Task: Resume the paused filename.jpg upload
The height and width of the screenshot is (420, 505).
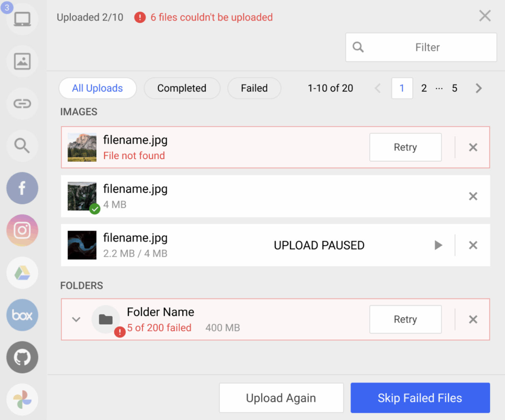Action: [438, 245]
